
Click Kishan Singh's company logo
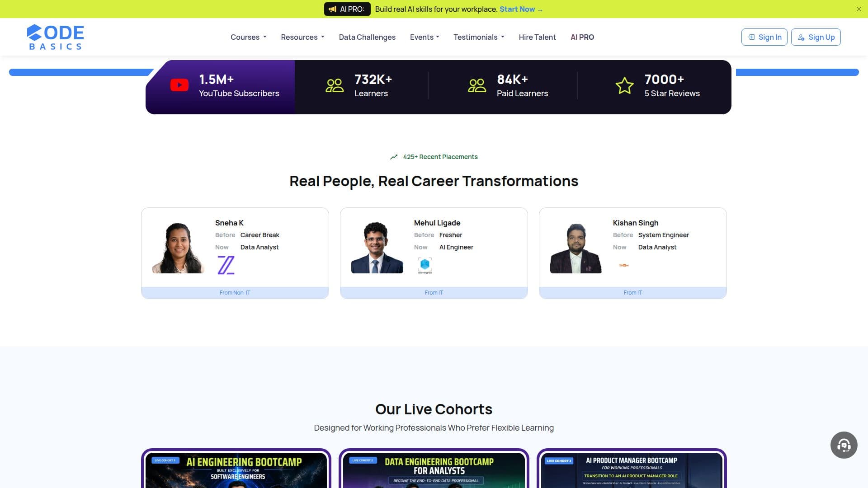[623, 265]
